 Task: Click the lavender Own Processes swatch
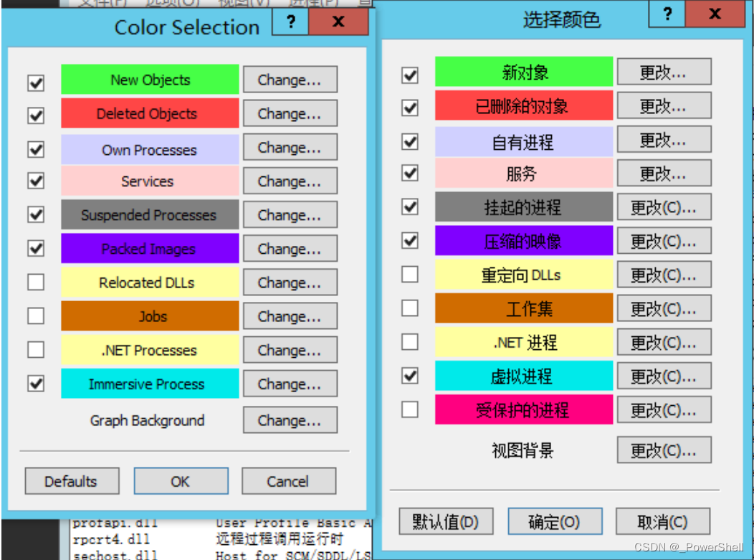click(150, 150)
